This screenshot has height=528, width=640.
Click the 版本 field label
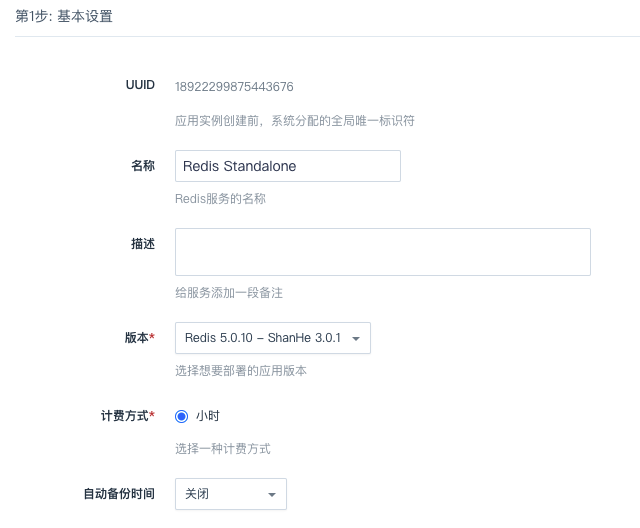click(140, 338)
